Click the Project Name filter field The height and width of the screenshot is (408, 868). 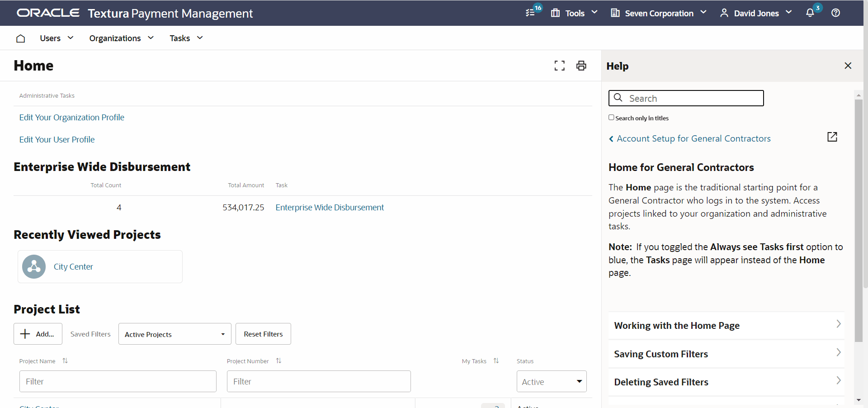coord(118,381)
